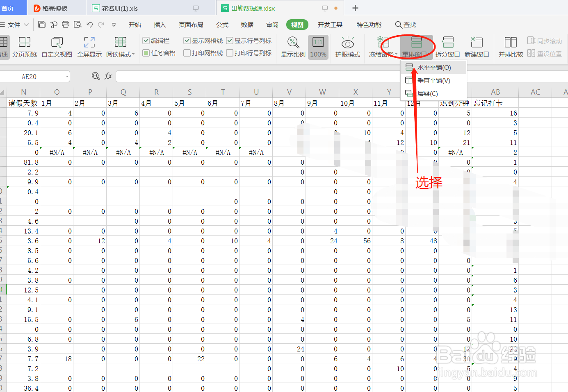Expand the 阅读模式 dropdown arrow
Viewport: 568px width, 392px height.
[133, 54]
